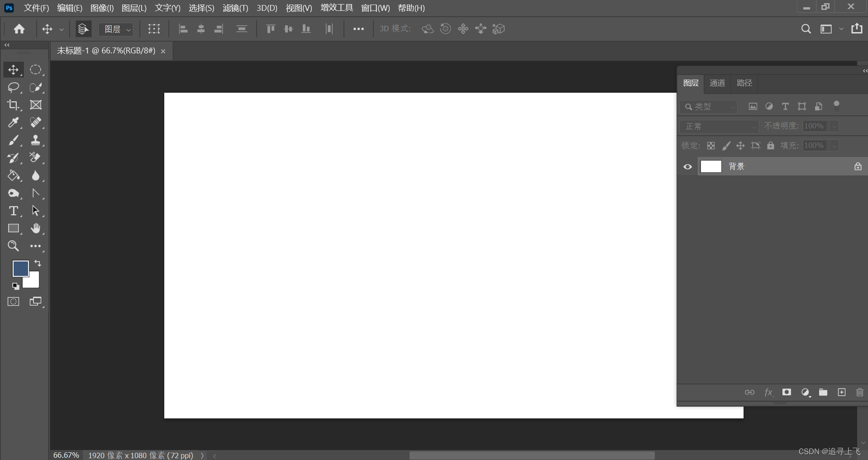Hide the 背景 layer with eye icon

687,166
